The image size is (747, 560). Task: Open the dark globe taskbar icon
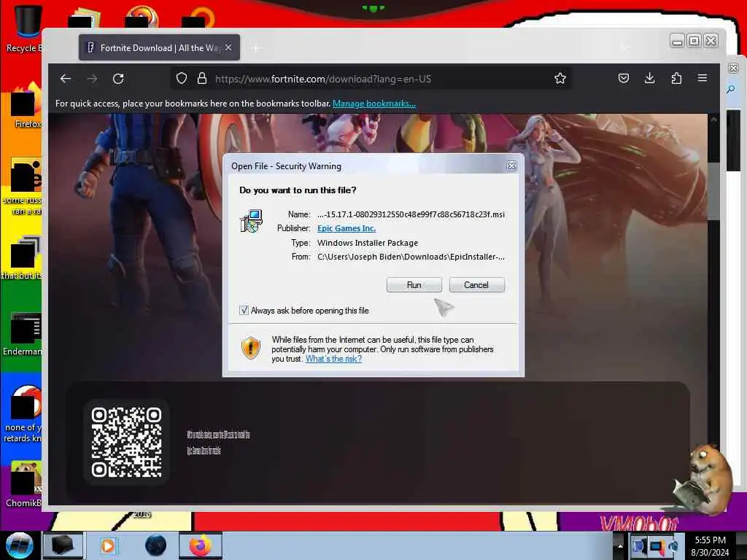click(x=156, y=545)
